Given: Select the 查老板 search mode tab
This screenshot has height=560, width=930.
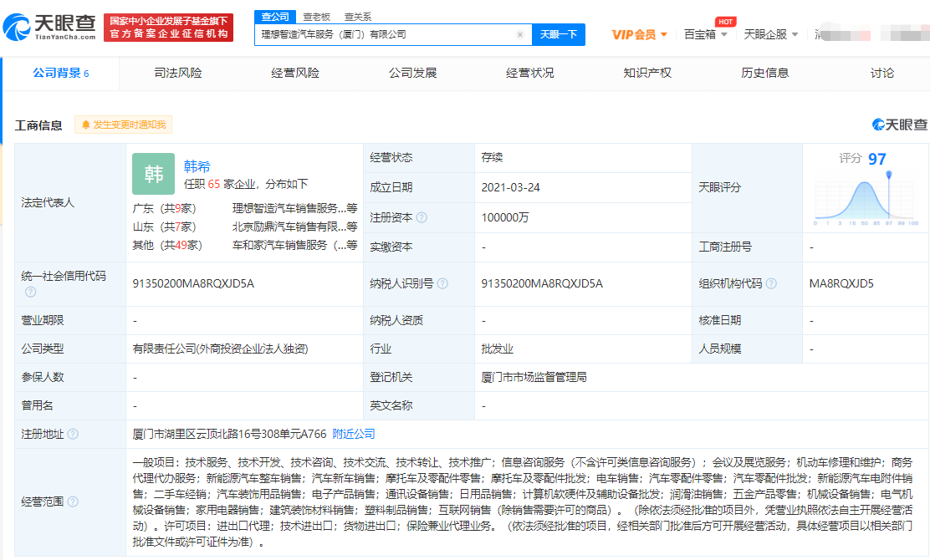Looking at the screenshot, I should 316,17.
